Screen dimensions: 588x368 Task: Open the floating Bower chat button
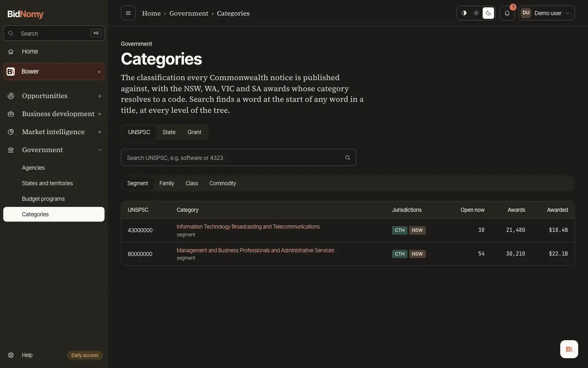click(x=569, y=349)
